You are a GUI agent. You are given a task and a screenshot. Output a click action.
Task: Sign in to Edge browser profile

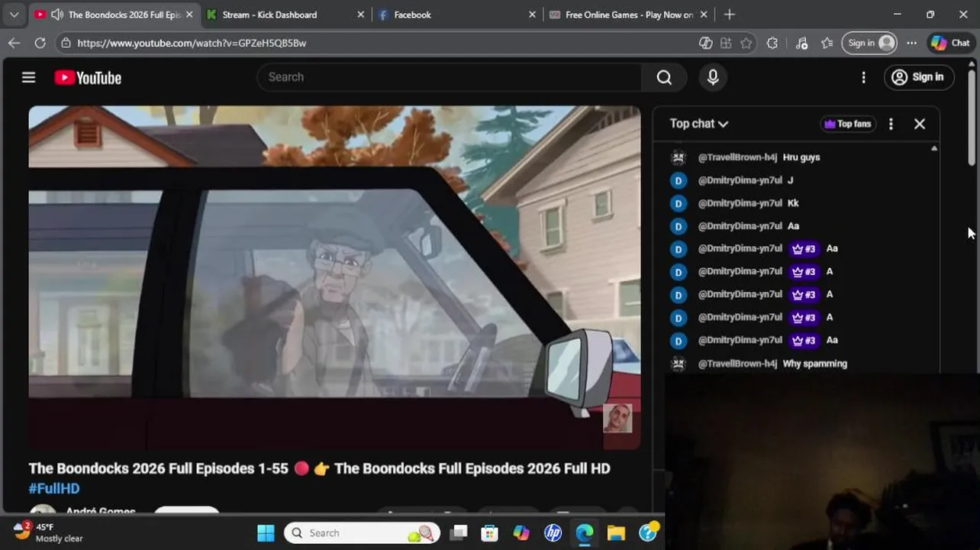[870, 43]
